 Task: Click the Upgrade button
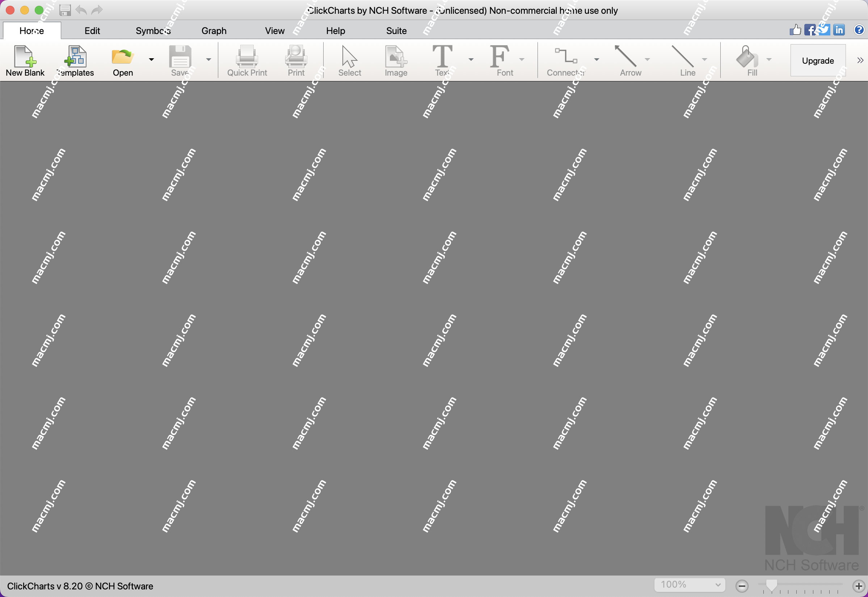point(818,60)
